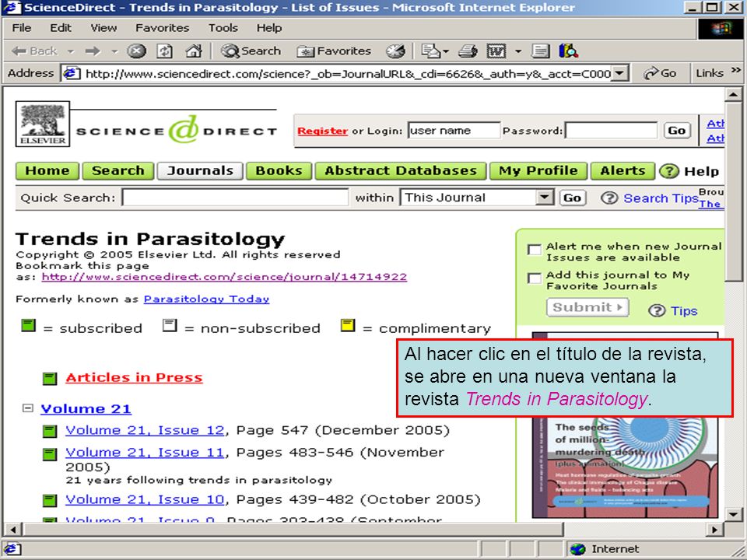Check Add this journal to My Favorite Journals
The height and width of the screenshot is (560, 747).
535,278
